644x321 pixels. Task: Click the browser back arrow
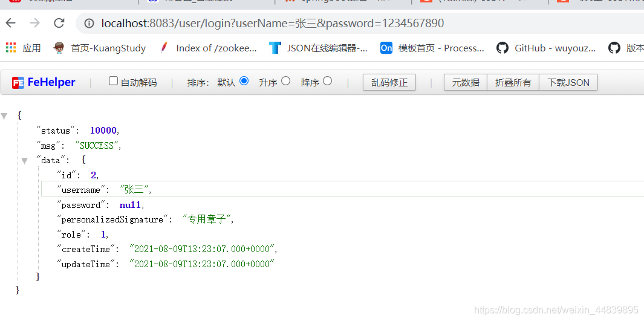[x=11, y=23]
